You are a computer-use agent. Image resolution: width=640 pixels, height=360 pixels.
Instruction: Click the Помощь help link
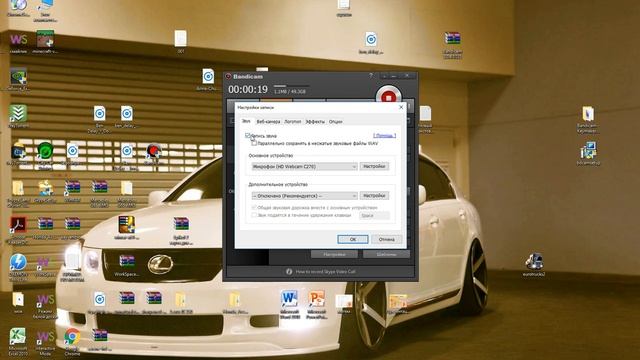click(384, 136)
